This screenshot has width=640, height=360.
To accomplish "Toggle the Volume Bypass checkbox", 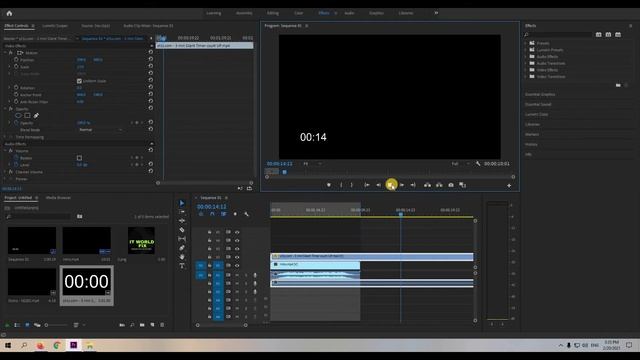I will [79, 158].
